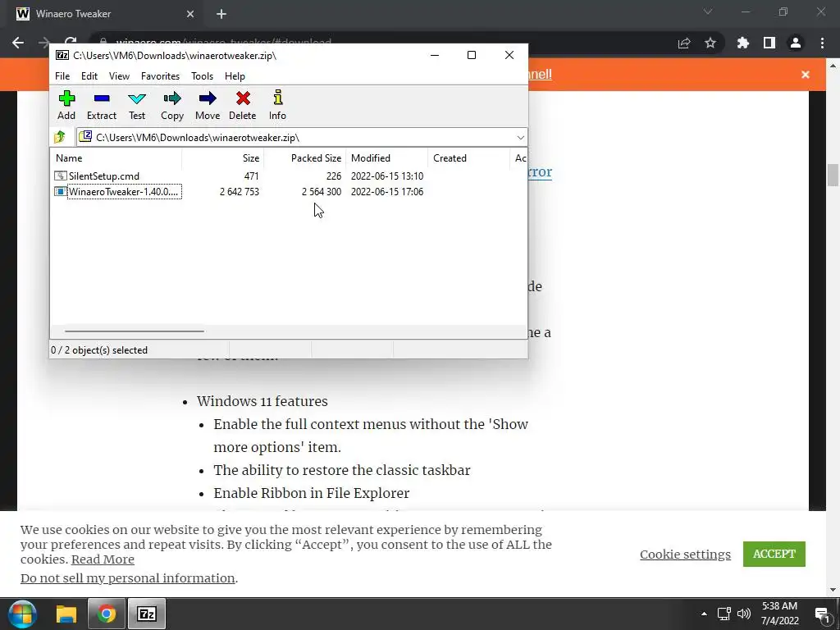This screenshot has height=630, width=840.
Task: Open the Windows Start button
Action: click(22, 614)
